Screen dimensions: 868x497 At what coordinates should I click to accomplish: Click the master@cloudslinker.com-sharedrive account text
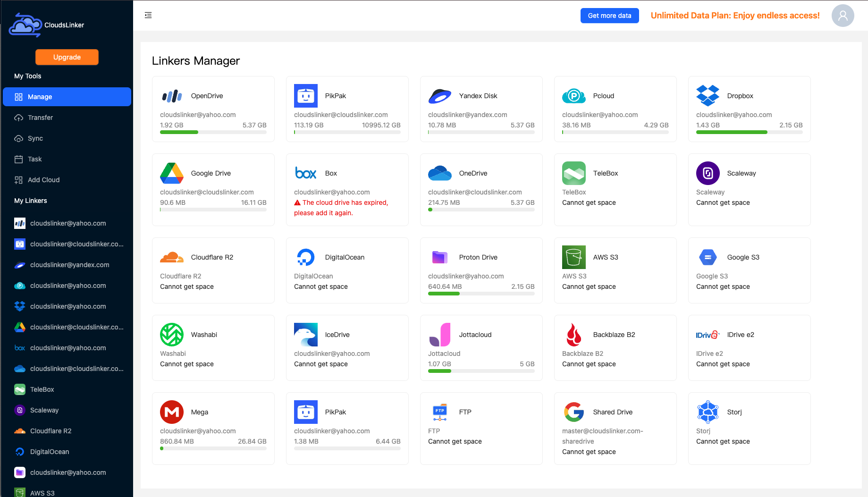click(603, 436)
